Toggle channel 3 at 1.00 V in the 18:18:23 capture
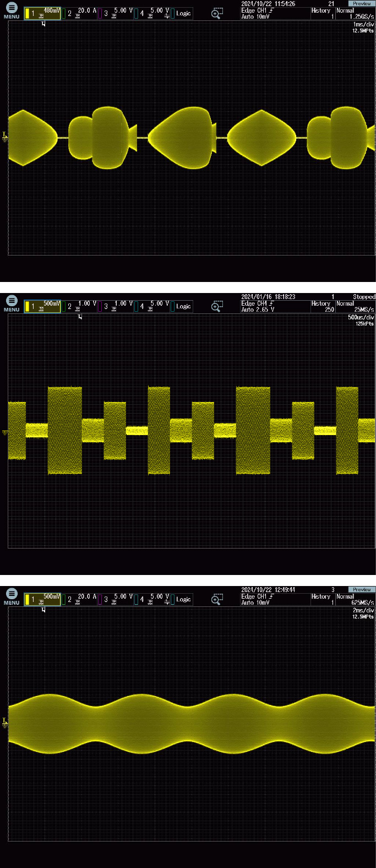Screen dimensions: 376x868 [x=115, y=306]
